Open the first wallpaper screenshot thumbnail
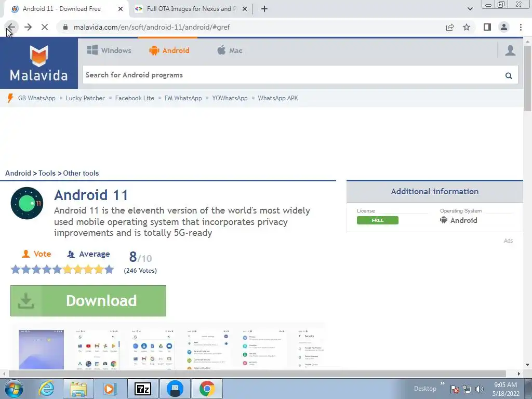Image resolution: width=532 pixels, height=399 pixels. [x=41, y=350]
